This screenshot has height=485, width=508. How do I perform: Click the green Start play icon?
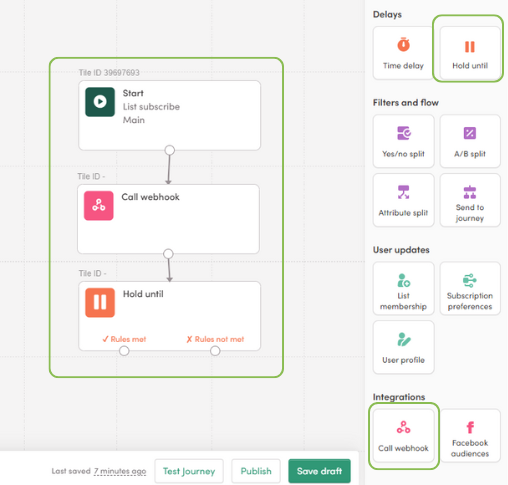(x=100, y=102)
